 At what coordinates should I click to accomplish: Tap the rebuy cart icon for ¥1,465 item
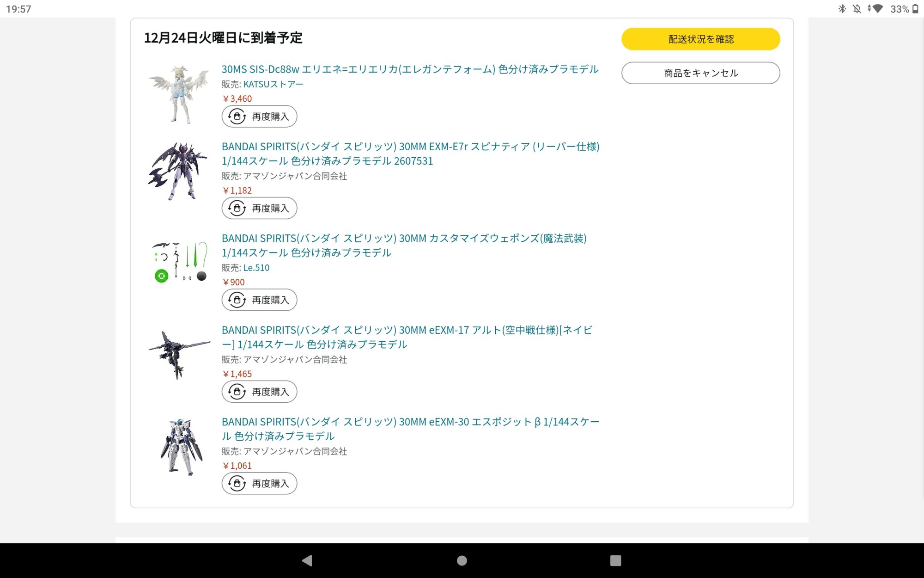pos(237,392)
